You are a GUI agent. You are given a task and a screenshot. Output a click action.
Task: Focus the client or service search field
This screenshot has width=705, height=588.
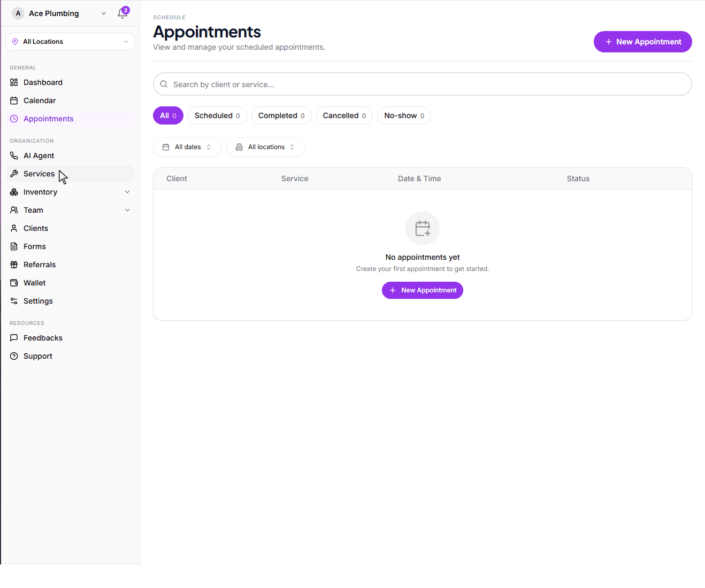(x=423, y=84)
